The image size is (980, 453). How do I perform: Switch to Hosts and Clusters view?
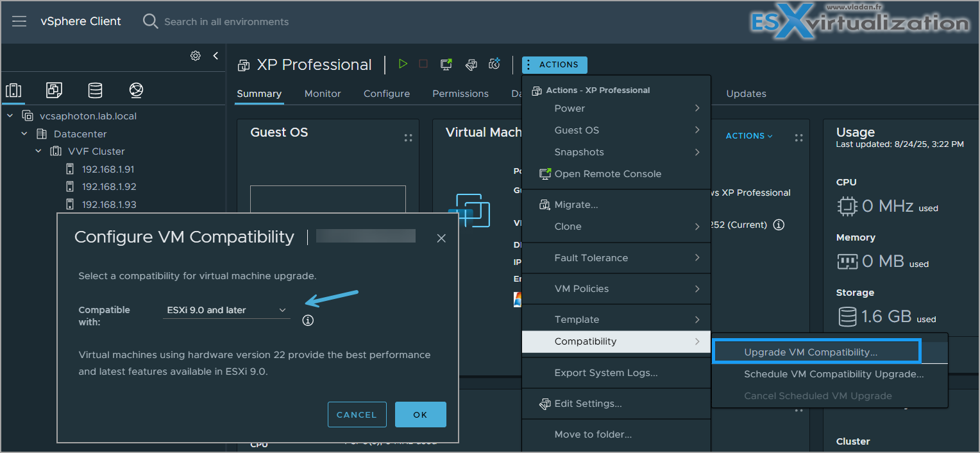[13, 90]
